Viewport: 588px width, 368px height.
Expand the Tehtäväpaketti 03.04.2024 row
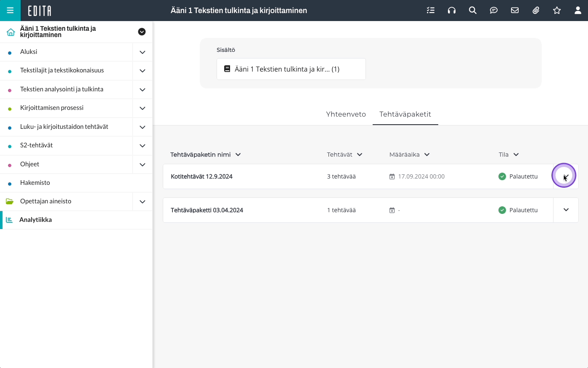566,210
